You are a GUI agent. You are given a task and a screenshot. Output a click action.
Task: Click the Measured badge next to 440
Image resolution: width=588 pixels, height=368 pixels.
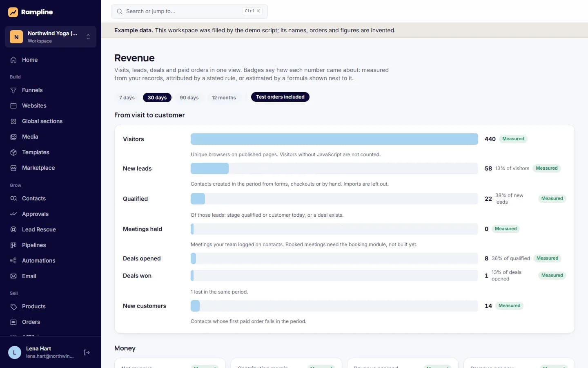click(x=513, y=139)
